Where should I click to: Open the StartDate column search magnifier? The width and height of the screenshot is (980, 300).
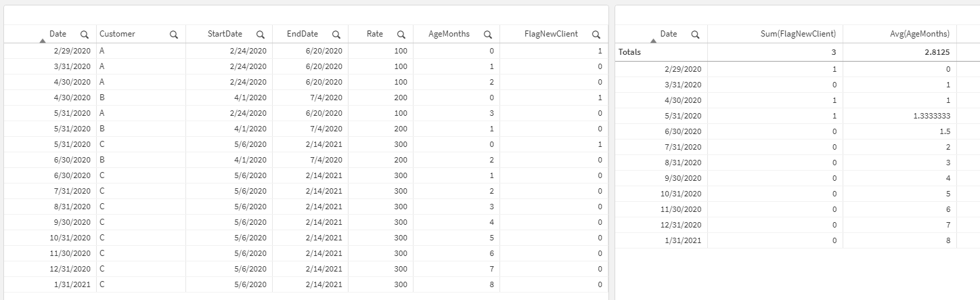[x=261, y=34]
